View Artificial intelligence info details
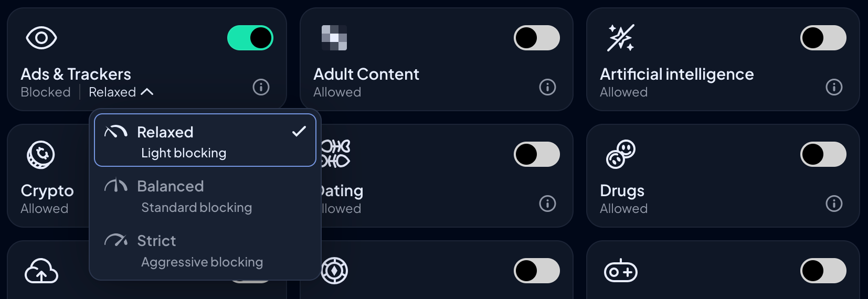 [x=834, y=87]
